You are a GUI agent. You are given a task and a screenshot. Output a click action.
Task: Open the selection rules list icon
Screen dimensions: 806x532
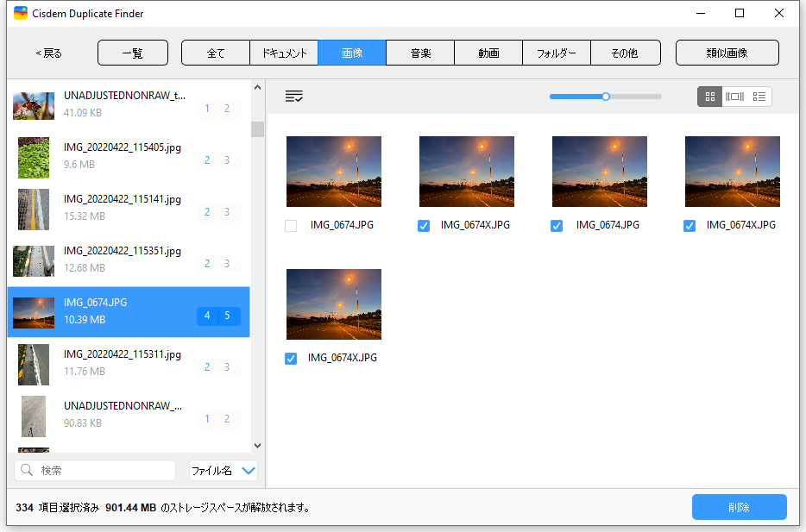294,96
